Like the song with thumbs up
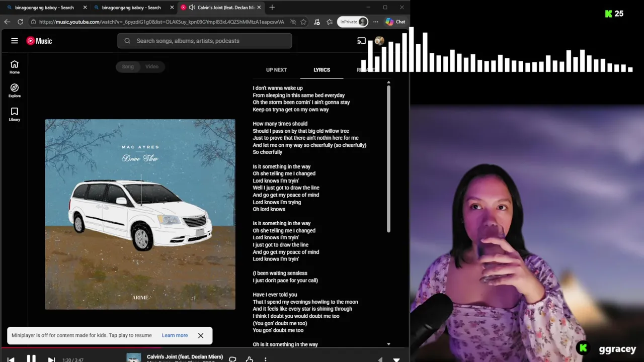This screenshot has width=644, height=362. (250, 359)
